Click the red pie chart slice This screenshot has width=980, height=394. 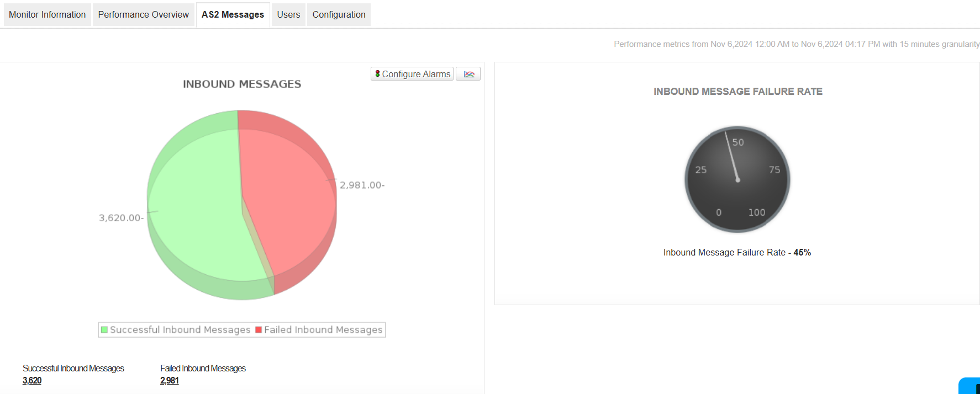coord(287,193)
